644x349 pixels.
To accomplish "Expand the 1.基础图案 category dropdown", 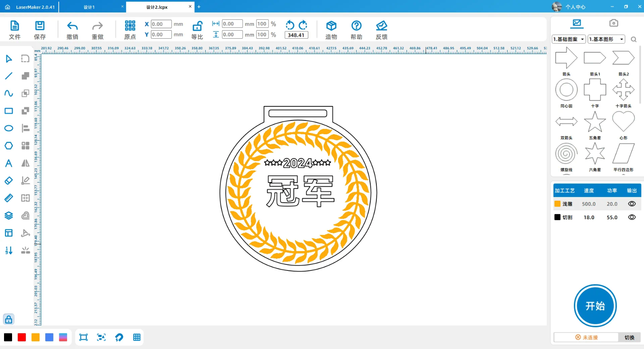I will 569,39.
